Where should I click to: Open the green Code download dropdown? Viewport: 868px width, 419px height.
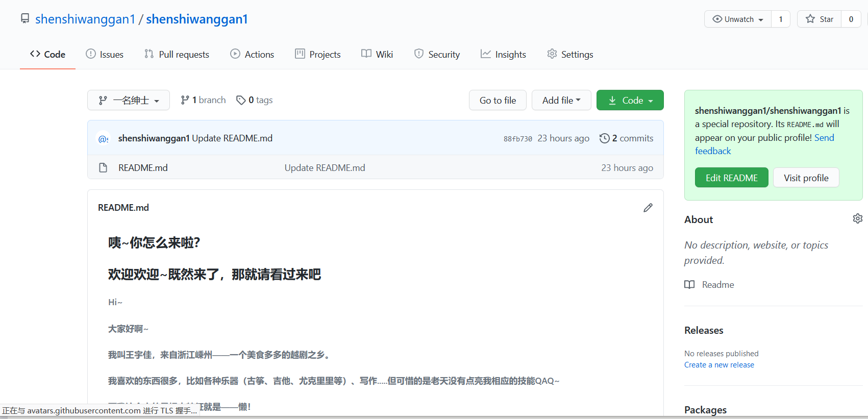(x=630, y=100)
